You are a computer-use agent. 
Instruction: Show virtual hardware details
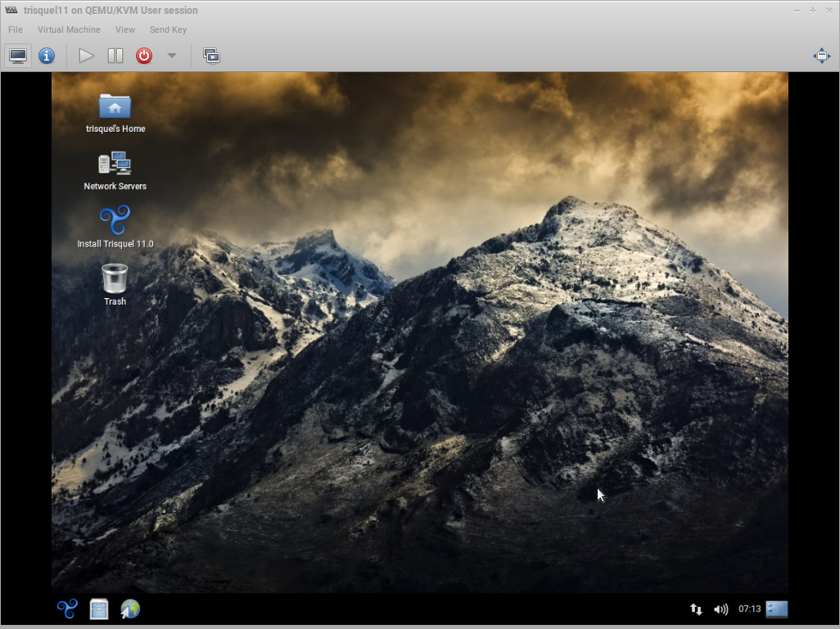(47, 56)
